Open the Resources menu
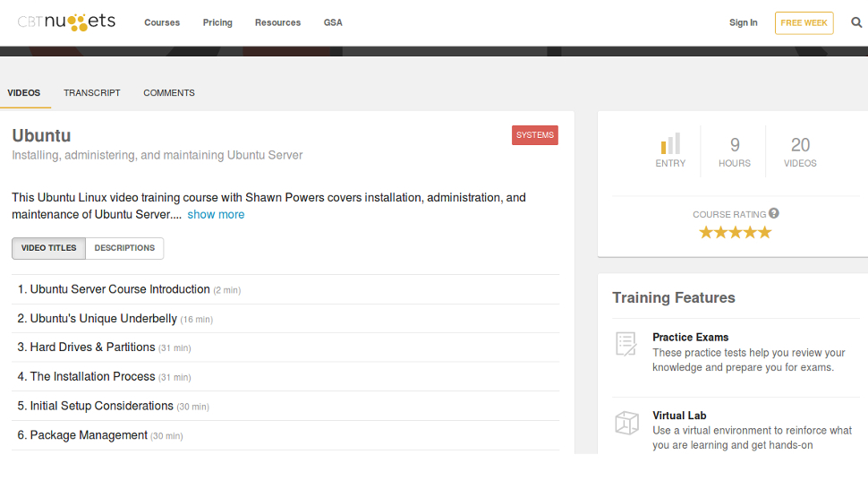This screenshot has height=489, width=868. click(x=278, y=22)
